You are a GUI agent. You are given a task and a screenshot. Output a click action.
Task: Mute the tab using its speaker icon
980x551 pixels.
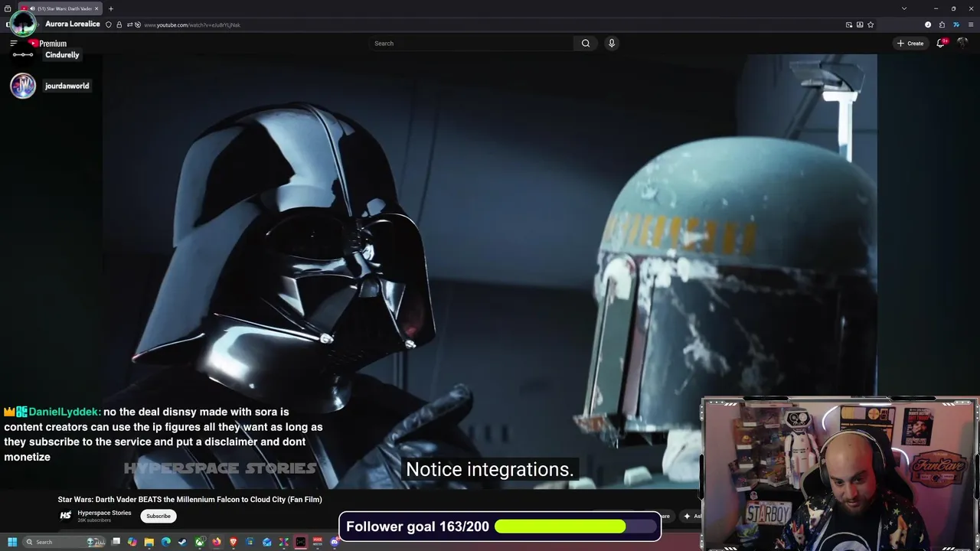click(33, 8)
